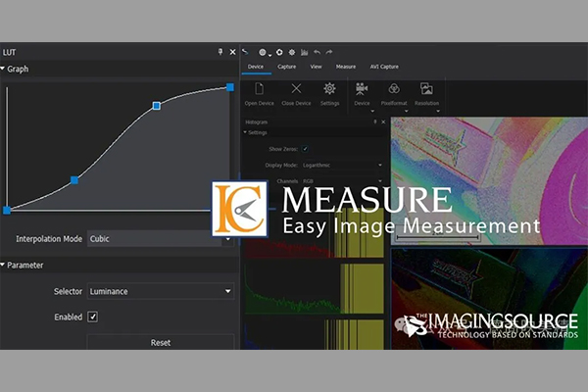Switch to the Capture tab
This screenshot has height=392, width=588.
coord(287,67)
